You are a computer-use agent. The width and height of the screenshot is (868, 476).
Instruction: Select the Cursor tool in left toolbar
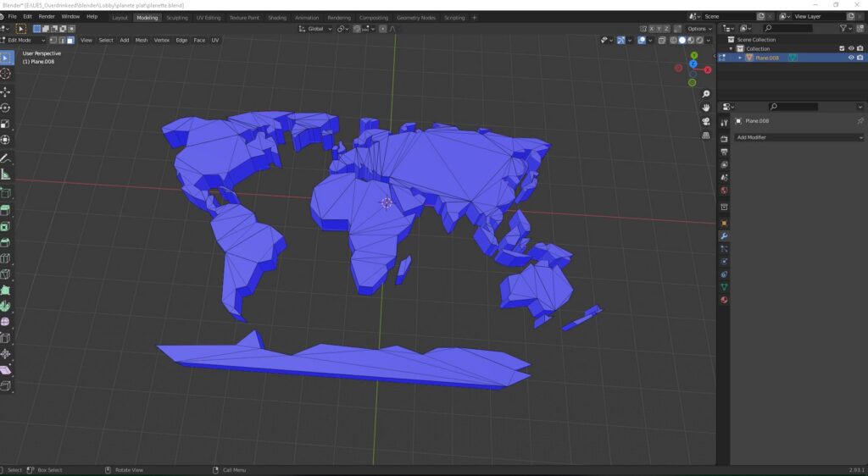click(6, 74)
